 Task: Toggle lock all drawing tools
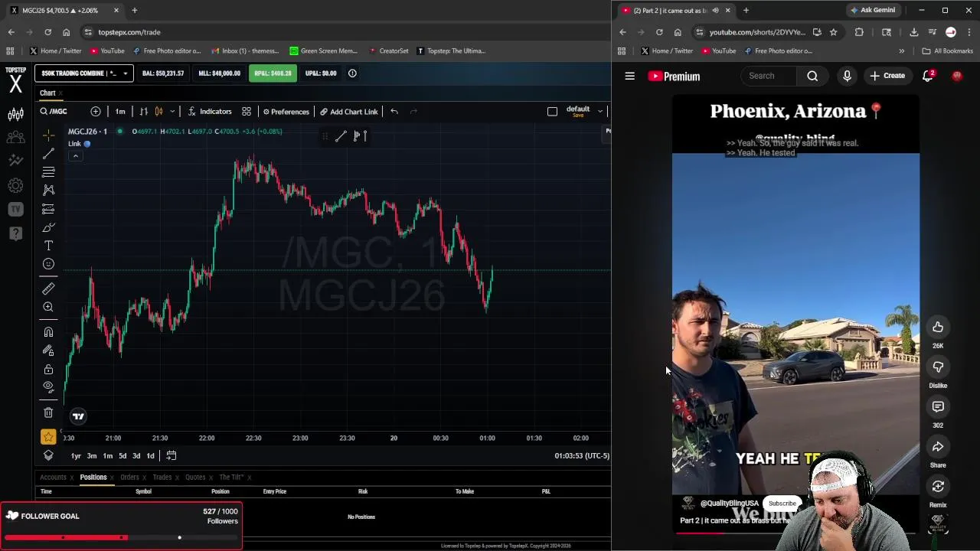tap(48, 369)
